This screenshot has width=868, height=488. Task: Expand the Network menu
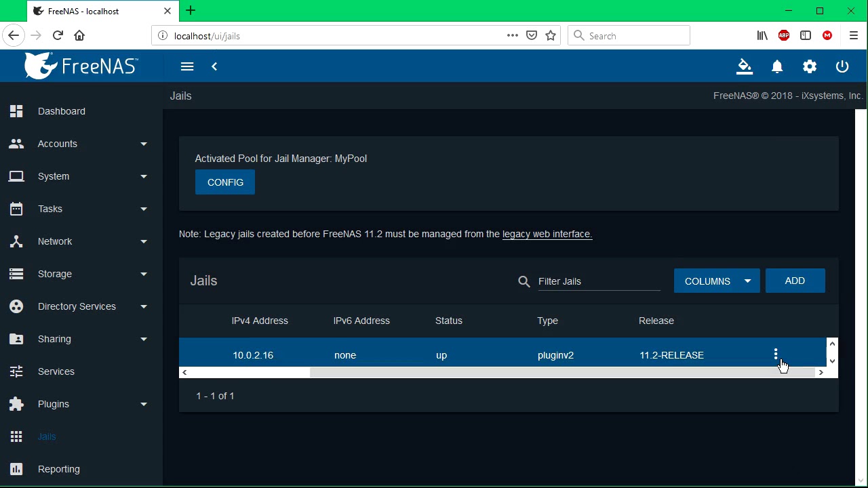(81, 241)
